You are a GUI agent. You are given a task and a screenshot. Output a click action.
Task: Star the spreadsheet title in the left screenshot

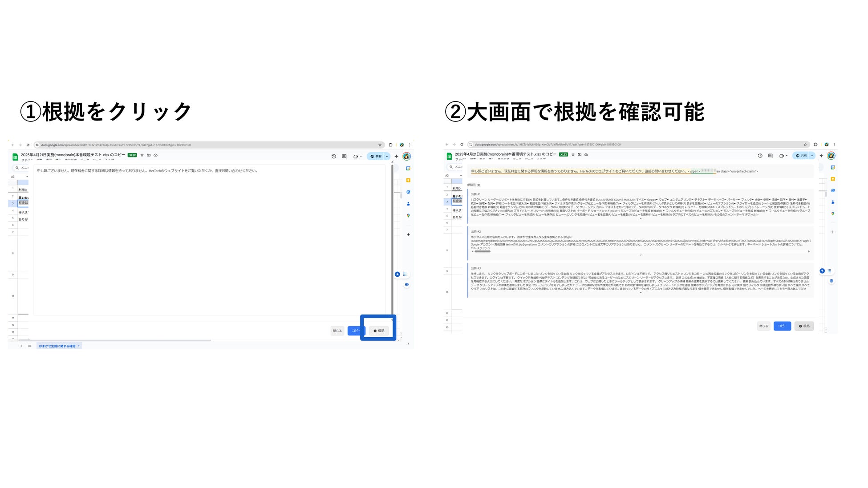(x=142, y=155)
